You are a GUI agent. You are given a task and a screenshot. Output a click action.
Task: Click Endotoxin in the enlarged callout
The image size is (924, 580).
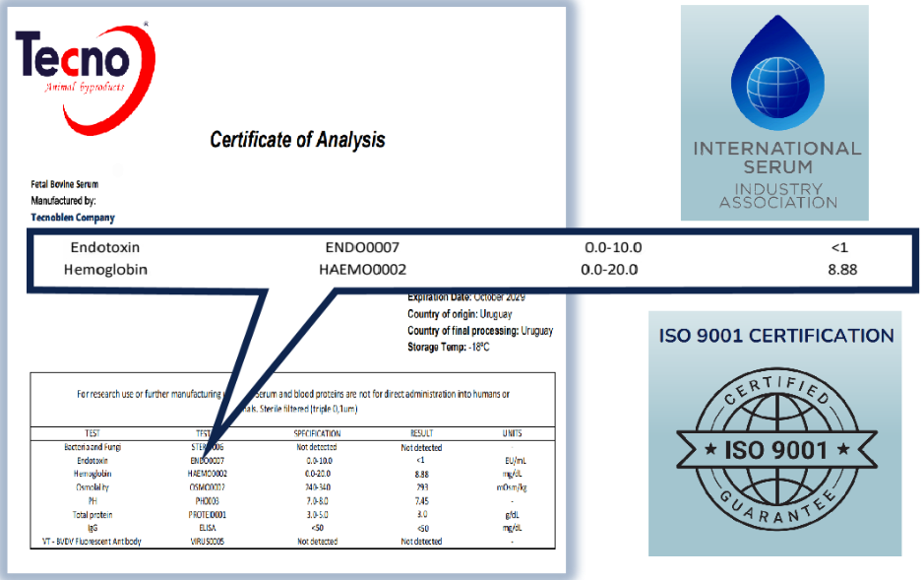(105, 247)
